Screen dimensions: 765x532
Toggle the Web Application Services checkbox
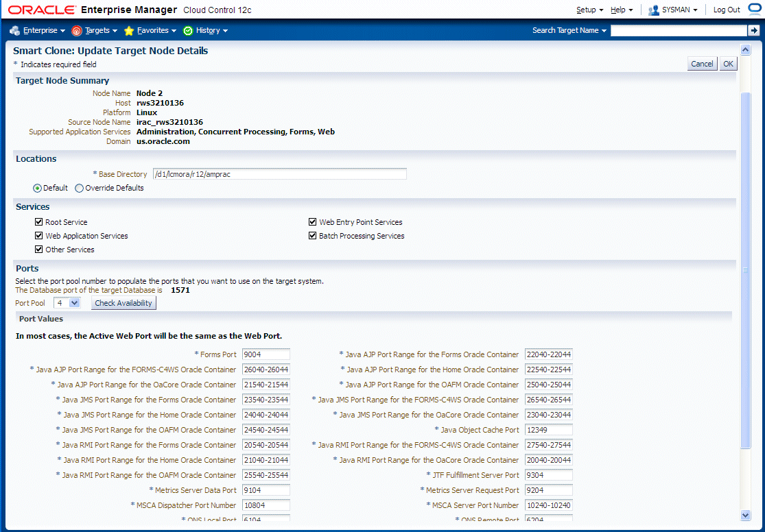38,236
